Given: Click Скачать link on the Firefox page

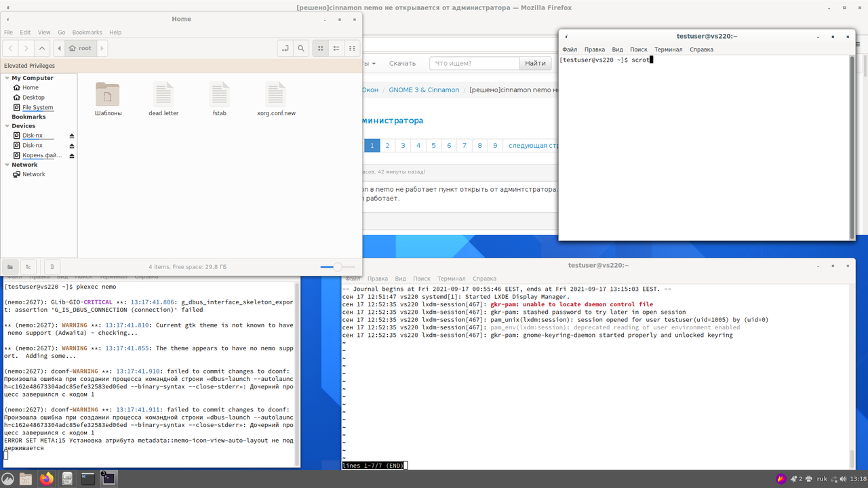Looking at the screenshot, I should click(x=402, y=63).
